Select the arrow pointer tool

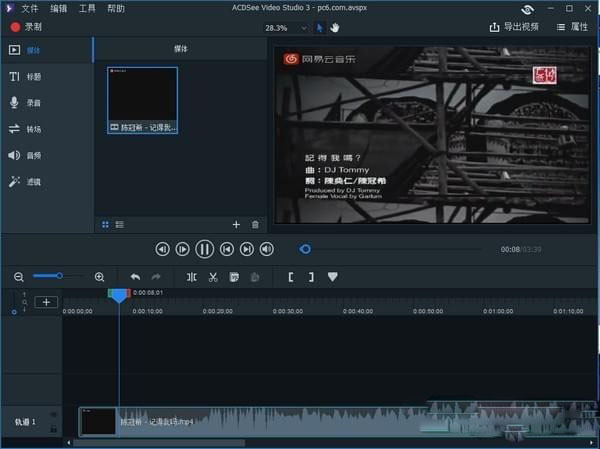pos(320,28)
